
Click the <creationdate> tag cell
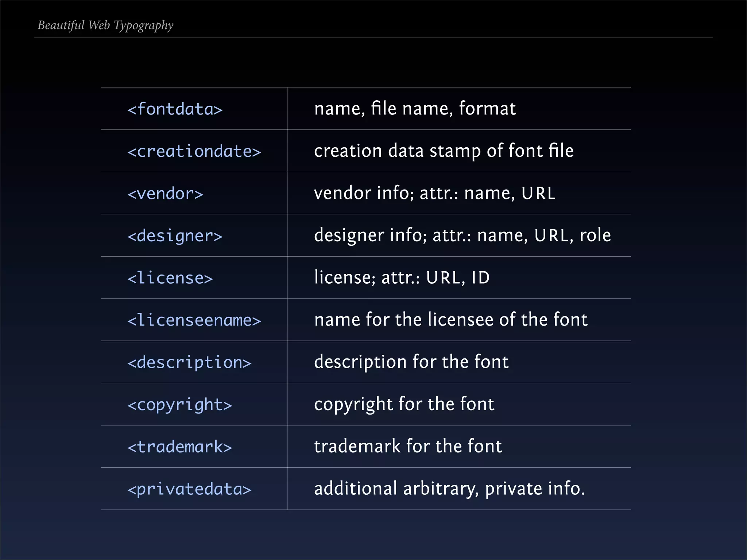pyautogui.click(x=194, y=151)
